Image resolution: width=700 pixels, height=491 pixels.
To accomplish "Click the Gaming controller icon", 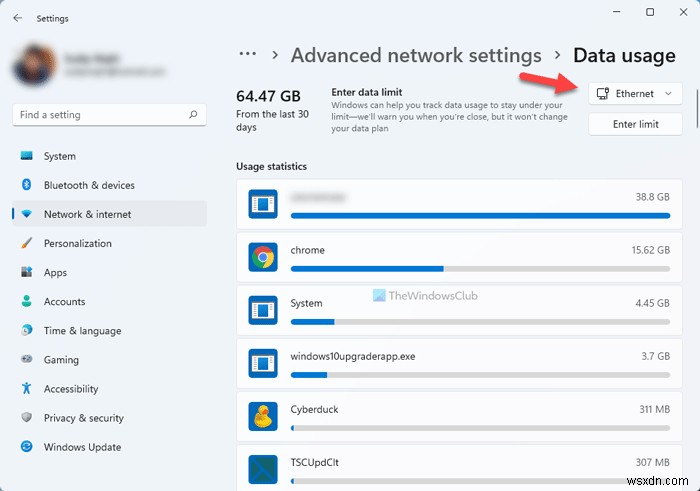I will pos(27,359).
